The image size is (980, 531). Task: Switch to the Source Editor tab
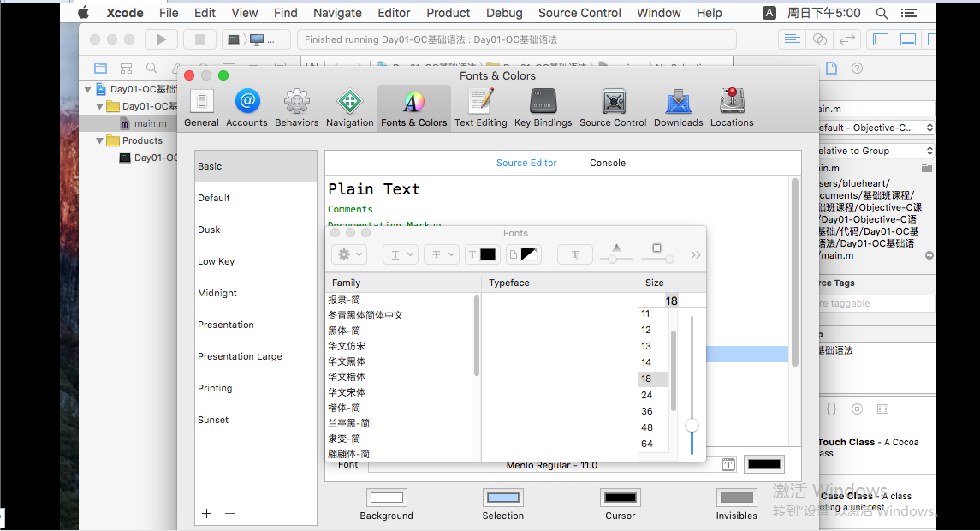coord(526,163)
